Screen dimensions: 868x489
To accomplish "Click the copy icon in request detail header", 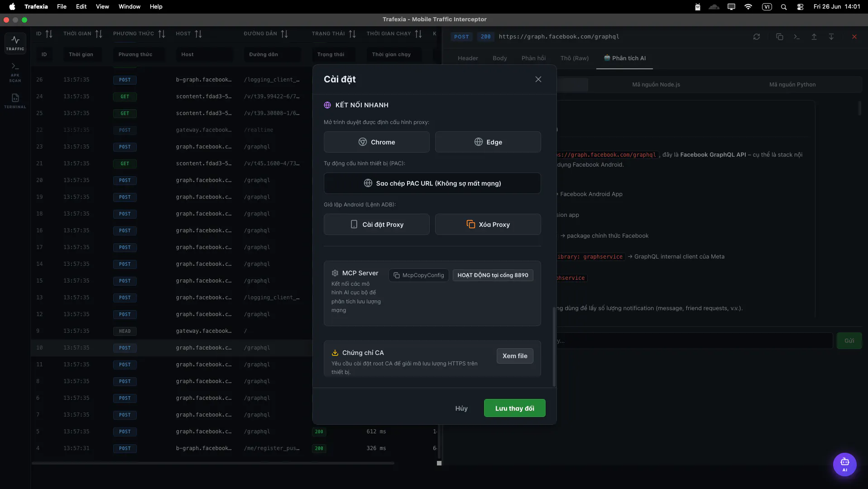I will (x=779, y=37).
